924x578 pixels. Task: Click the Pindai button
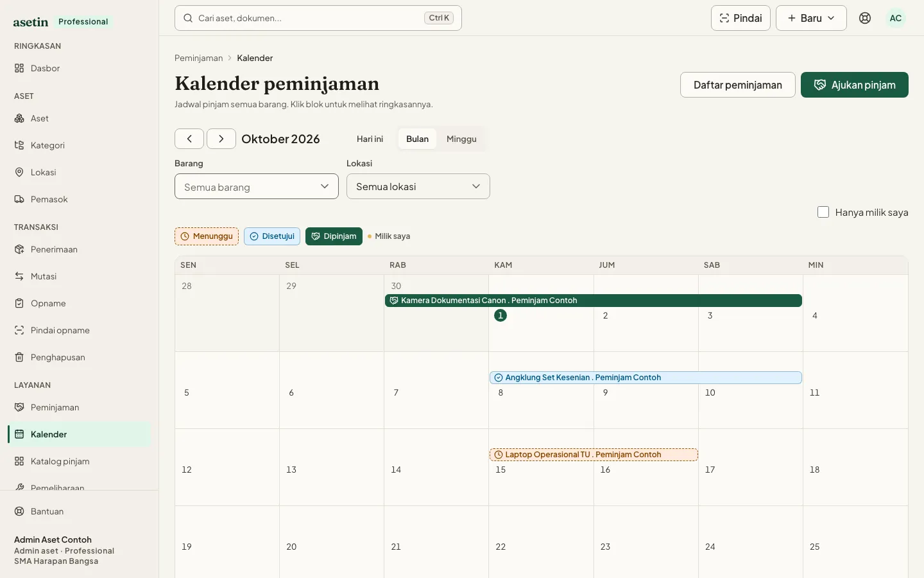pyautogui.click(x=740, y=18)
